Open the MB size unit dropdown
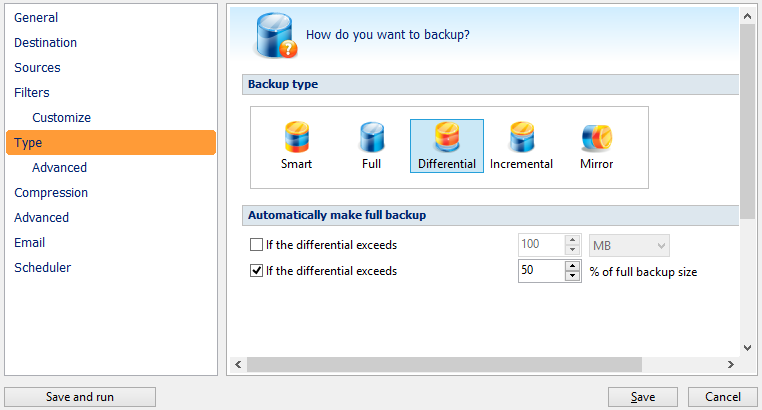 pyautogui.click(x=629, y=246)
